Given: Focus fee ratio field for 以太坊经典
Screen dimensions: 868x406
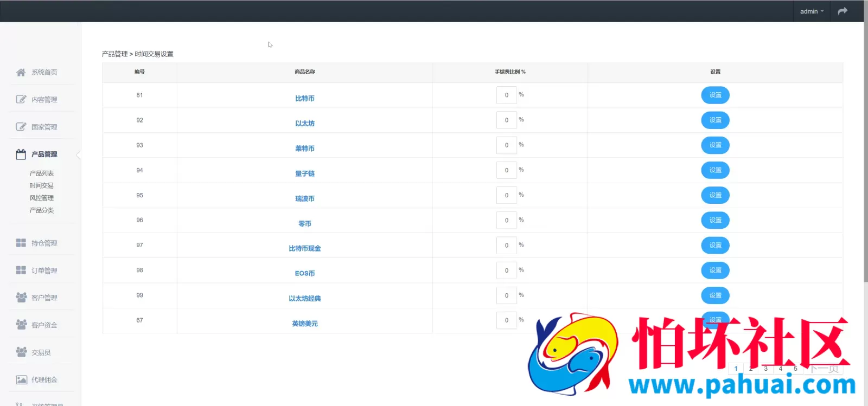Looking at the screenshot, I should 507,295.
